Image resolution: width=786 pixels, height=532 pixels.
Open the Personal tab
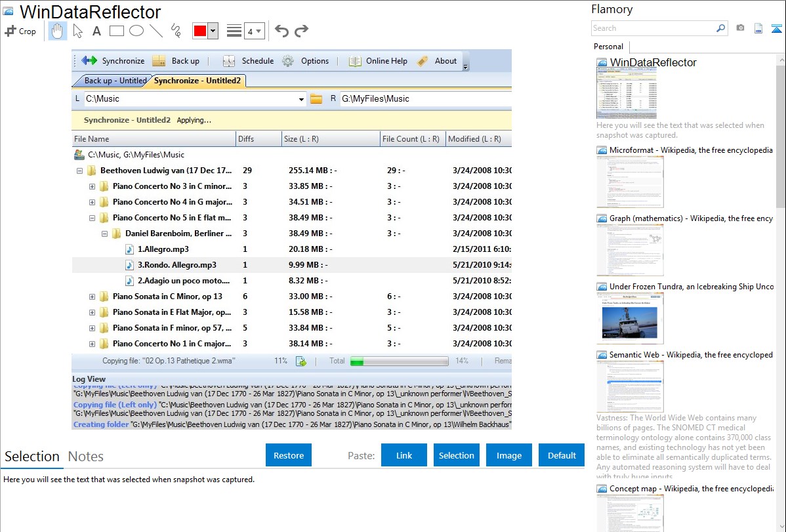608,47
